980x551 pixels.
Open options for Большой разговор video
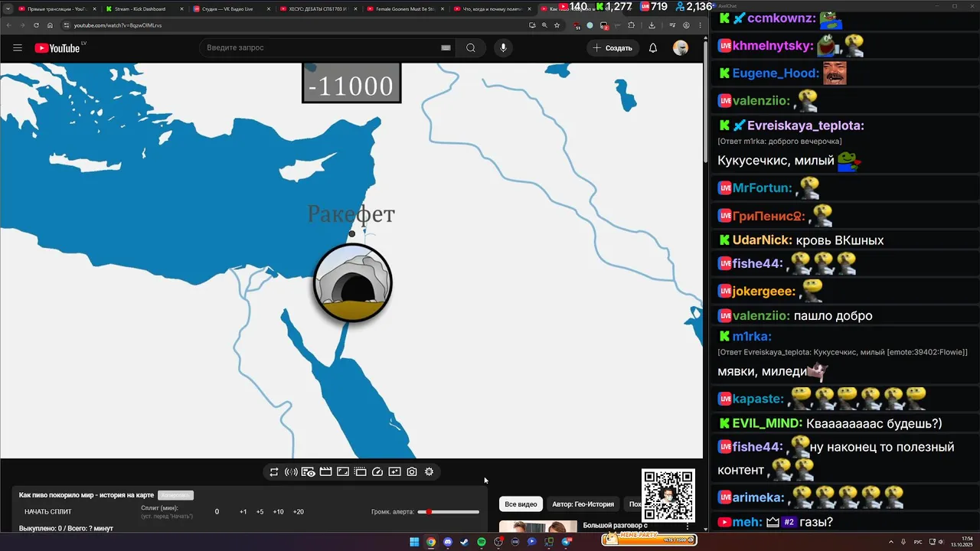tap(688, 526)
